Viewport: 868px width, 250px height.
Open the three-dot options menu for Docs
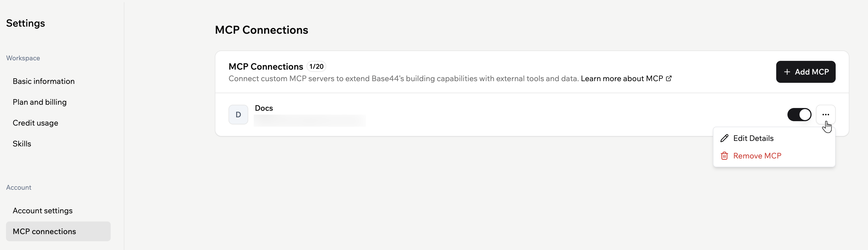[x=826, y=115]
